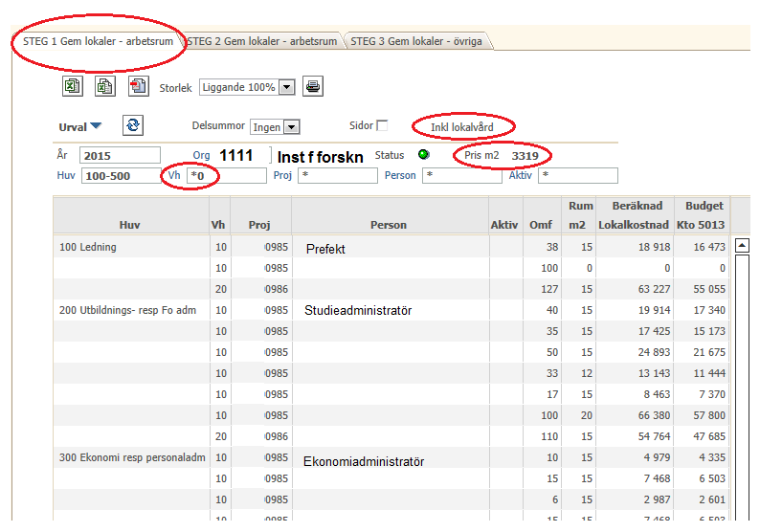Click the Proj filter input field
The height and width of the screenshot is (532, 760).
point(338,175)
